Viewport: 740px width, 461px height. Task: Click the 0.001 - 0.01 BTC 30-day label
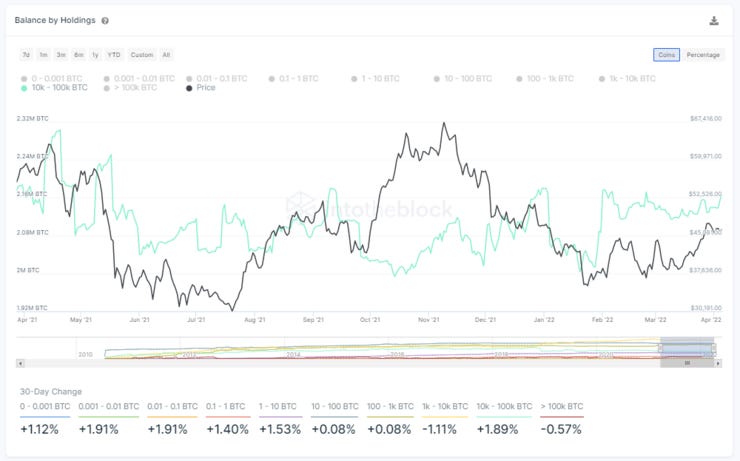(109, 406)
